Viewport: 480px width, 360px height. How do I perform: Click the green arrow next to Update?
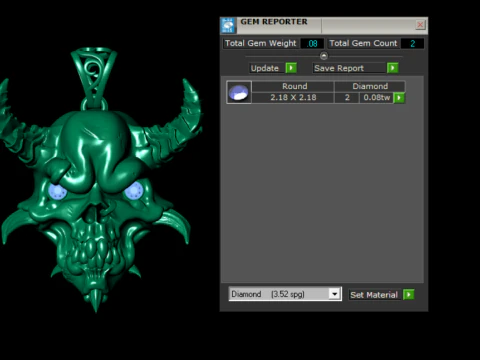click(x=291, y=68)
